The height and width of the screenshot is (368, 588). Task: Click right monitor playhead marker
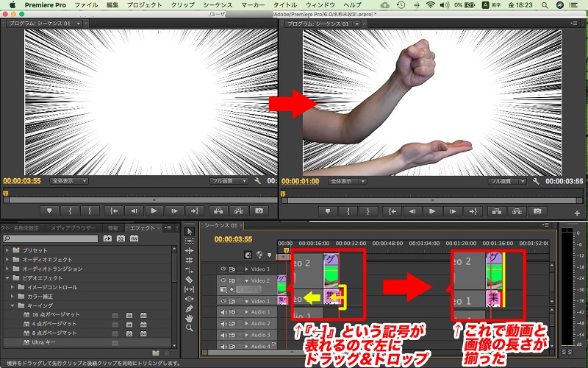tap(283, 194)
